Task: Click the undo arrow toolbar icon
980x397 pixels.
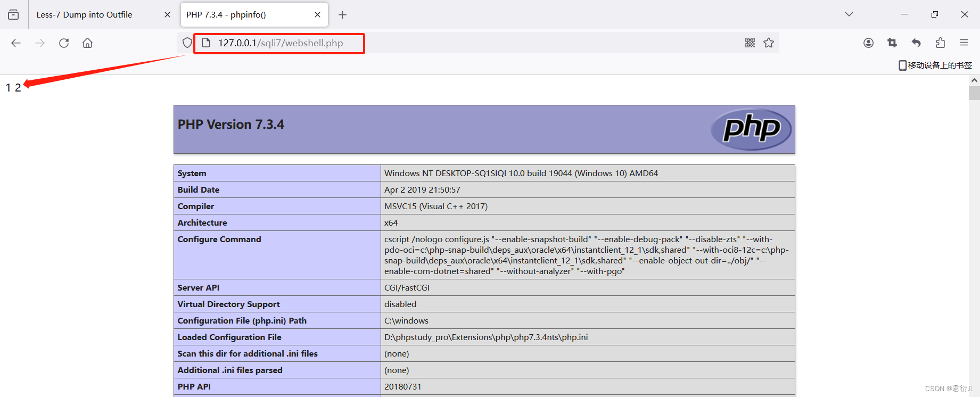Action: pyautogui.click(x=916, y=43)
